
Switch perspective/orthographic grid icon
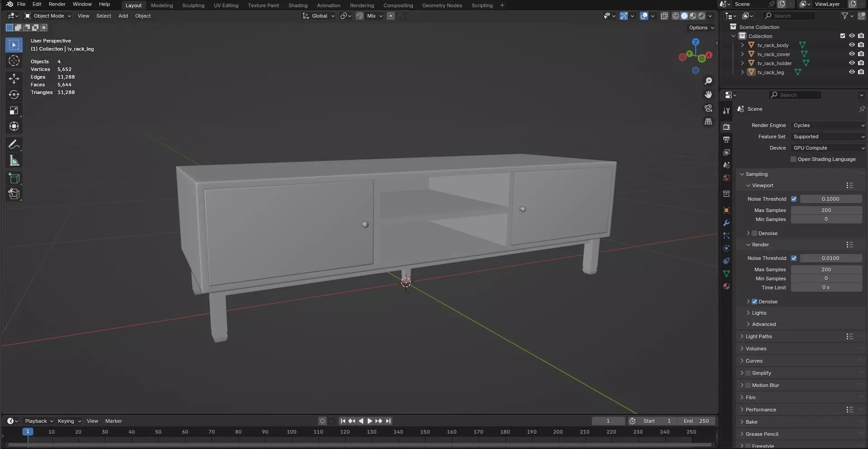[708, 122]
